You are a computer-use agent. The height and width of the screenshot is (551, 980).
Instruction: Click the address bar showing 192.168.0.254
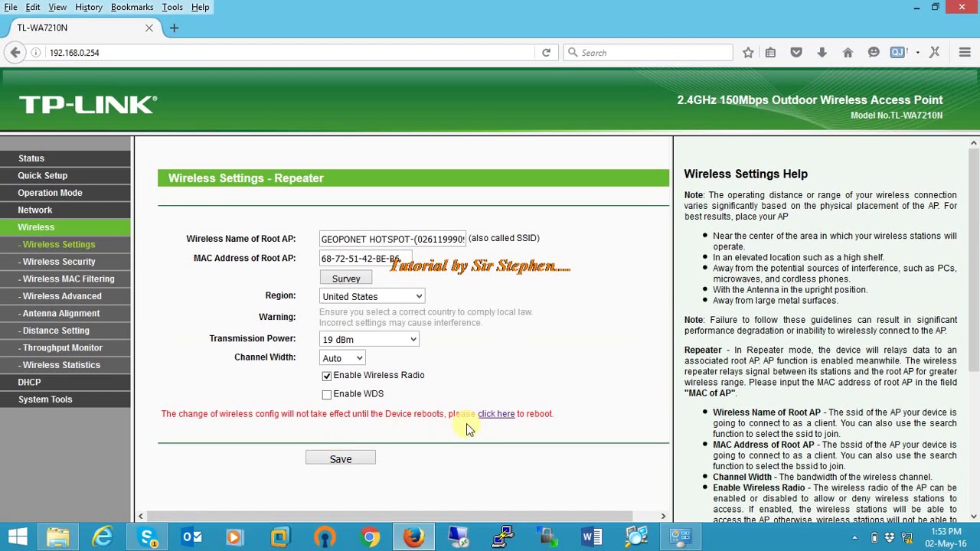click(x=291, y=52)
